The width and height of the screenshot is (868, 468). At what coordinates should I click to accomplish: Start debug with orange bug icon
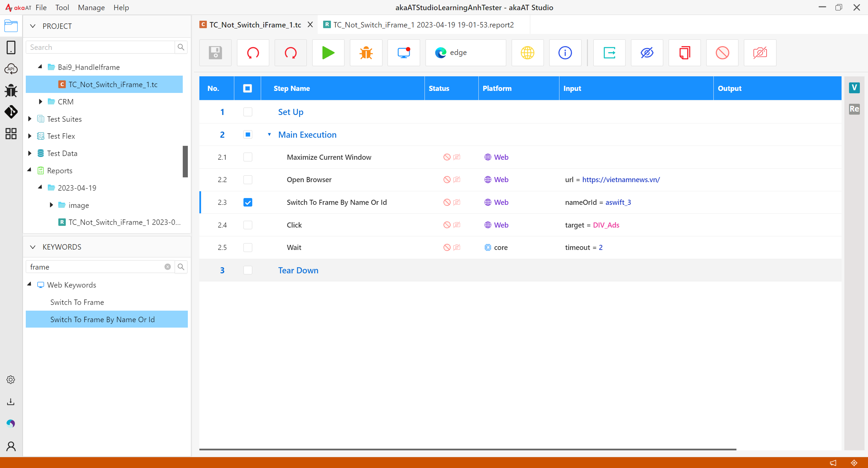pos(366,53)
